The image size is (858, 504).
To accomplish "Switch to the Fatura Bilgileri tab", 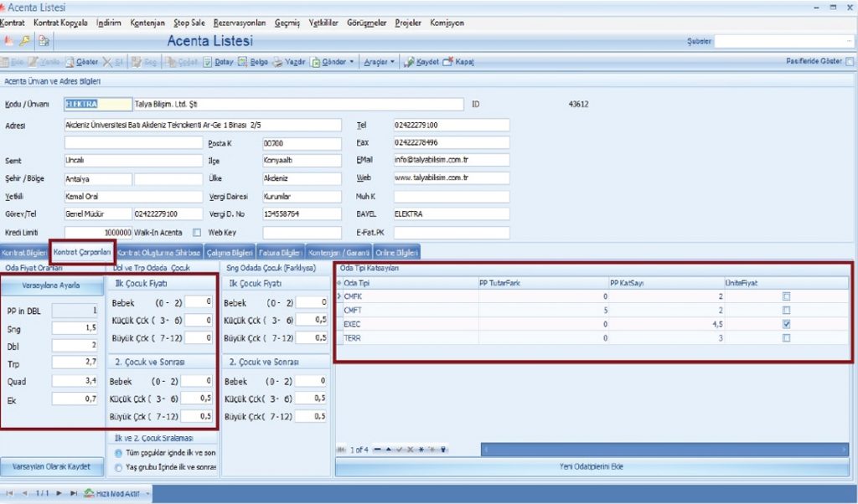I will 278,252.
